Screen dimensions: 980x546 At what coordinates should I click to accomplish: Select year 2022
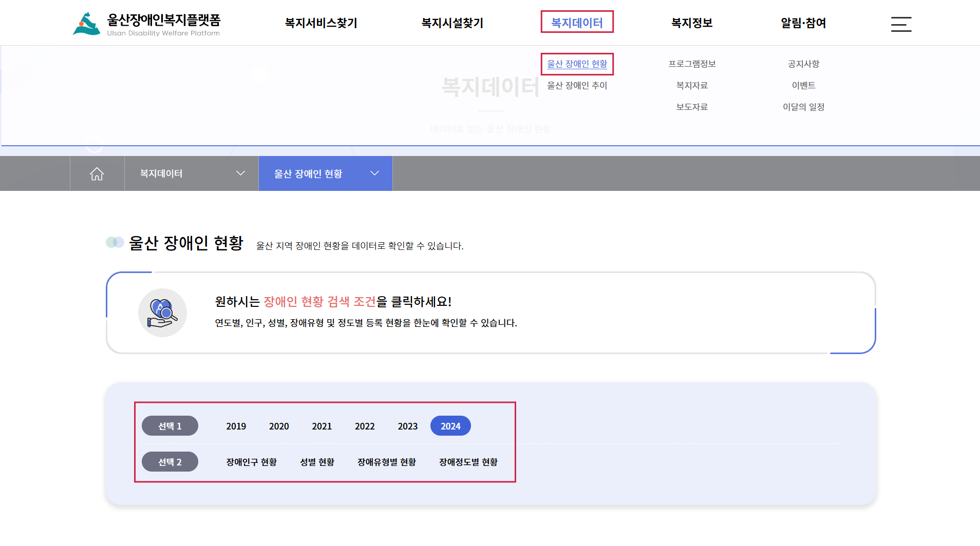[x=365, y=426]
